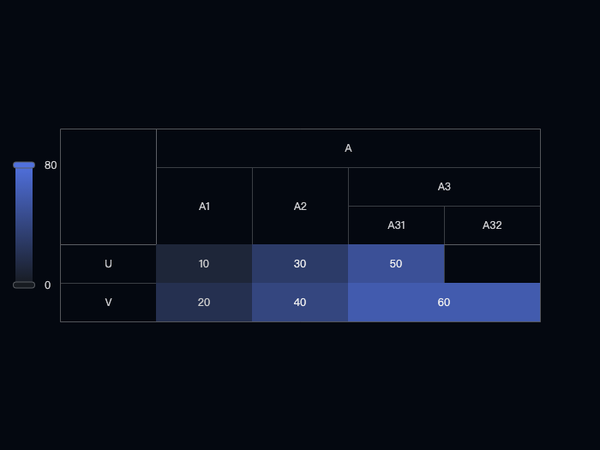The height and width of the screenshot is (450, 600).
Task: Select the A32 column header
Action: [492, 225]
